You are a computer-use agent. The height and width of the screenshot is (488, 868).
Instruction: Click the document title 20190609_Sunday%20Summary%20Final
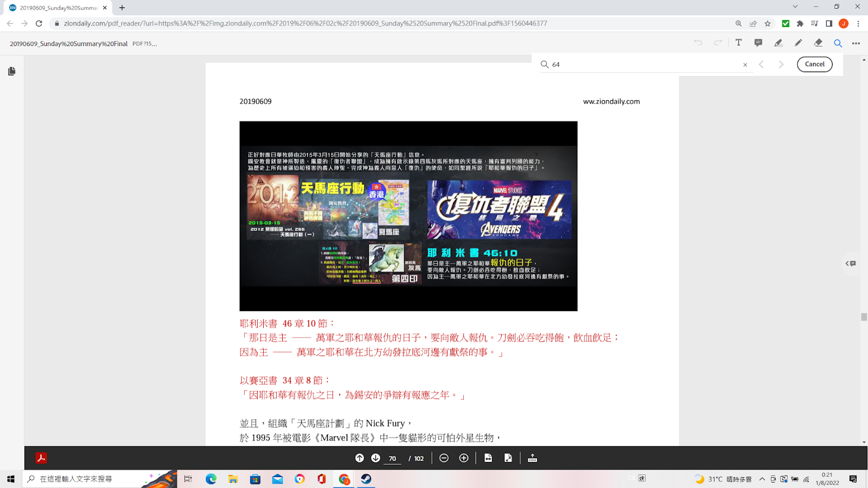(x=69, y=44)
